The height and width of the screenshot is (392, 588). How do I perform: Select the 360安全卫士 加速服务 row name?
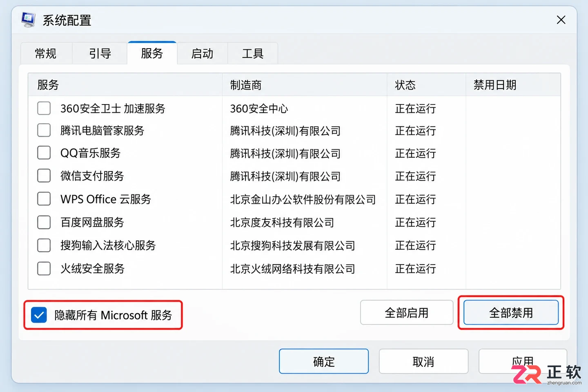(x=113, y=108)
